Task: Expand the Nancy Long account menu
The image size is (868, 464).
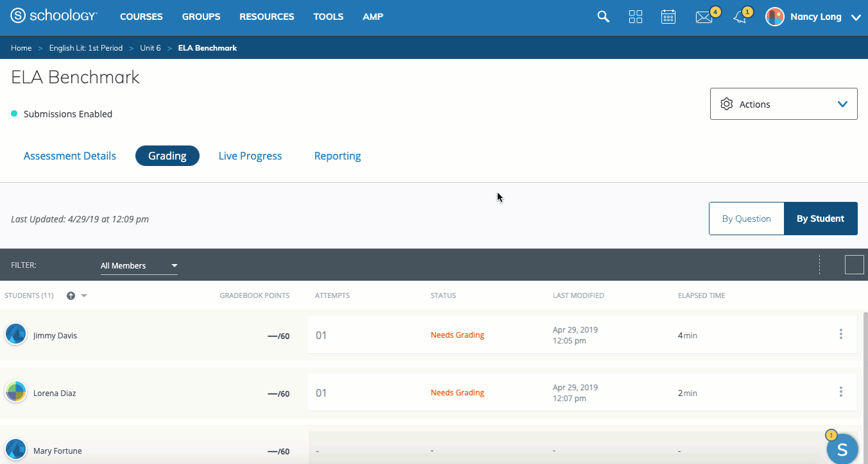Action: point(855,17)
